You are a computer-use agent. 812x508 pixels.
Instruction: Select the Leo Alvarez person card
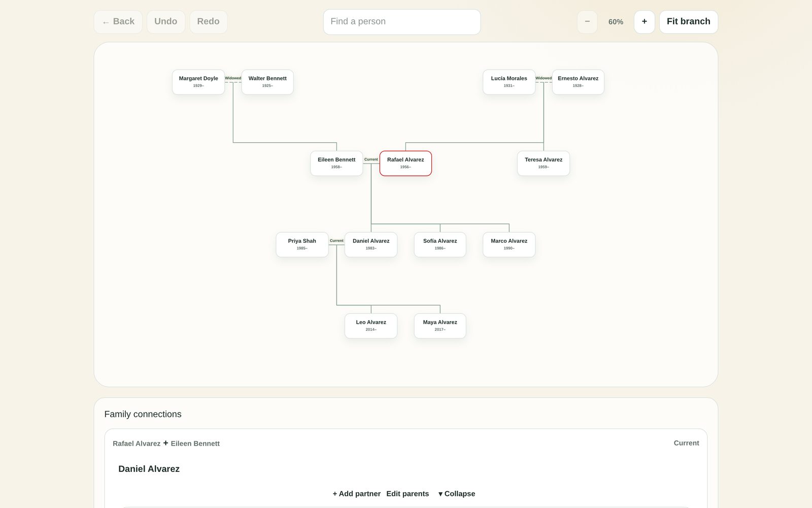[371, 326]
